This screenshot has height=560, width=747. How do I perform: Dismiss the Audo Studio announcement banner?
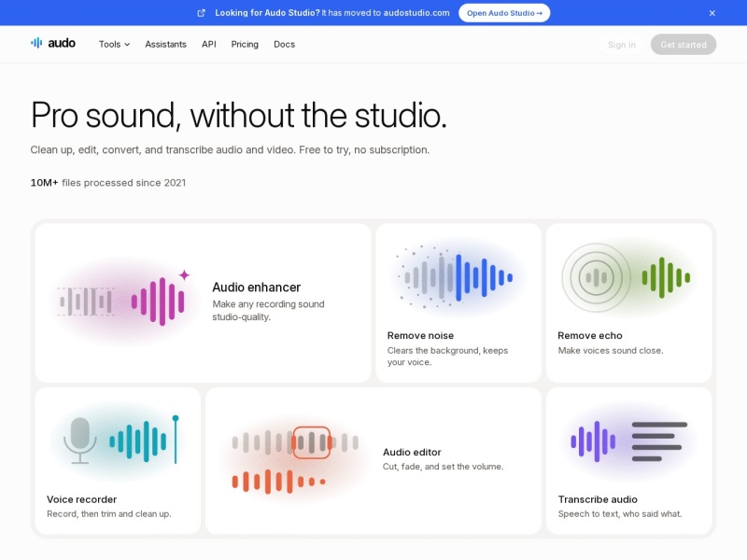712,13
